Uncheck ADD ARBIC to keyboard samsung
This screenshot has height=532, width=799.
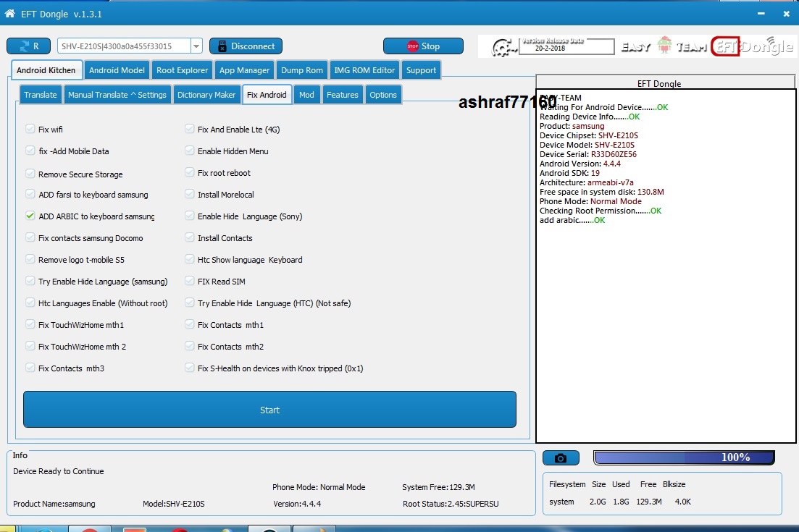[30, 216]
